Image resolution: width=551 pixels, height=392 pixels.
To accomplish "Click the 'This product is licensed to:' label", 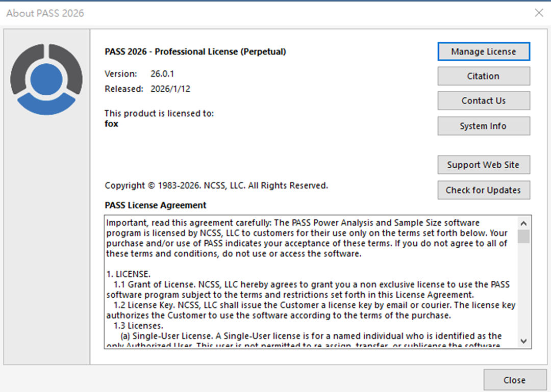I will 159,114.
